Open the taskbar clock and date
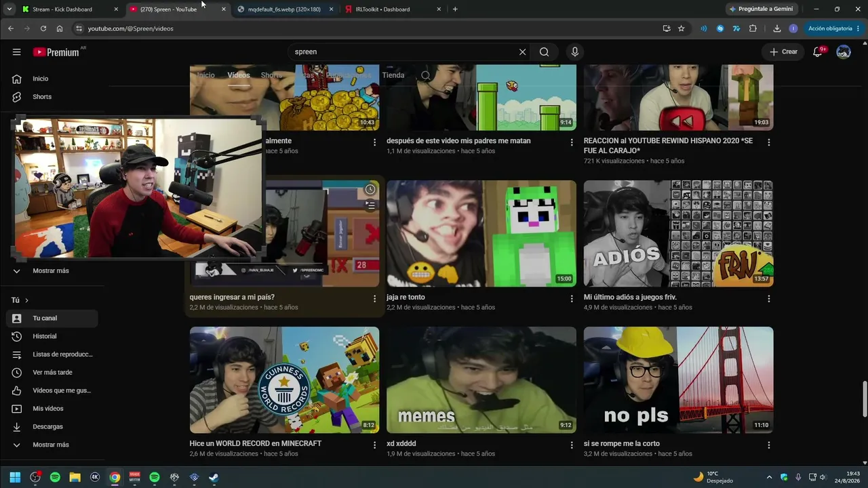 point(846,477)
